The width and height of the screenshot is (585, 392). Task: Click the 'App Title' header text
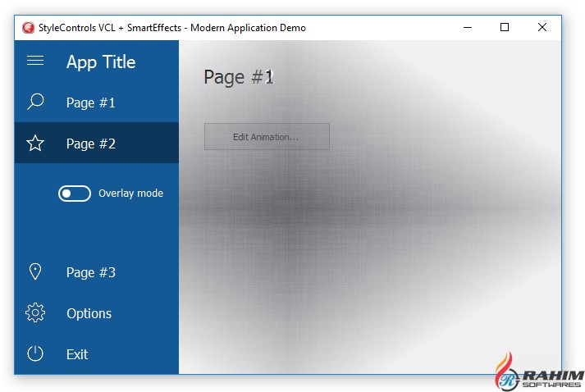(101, 62)
